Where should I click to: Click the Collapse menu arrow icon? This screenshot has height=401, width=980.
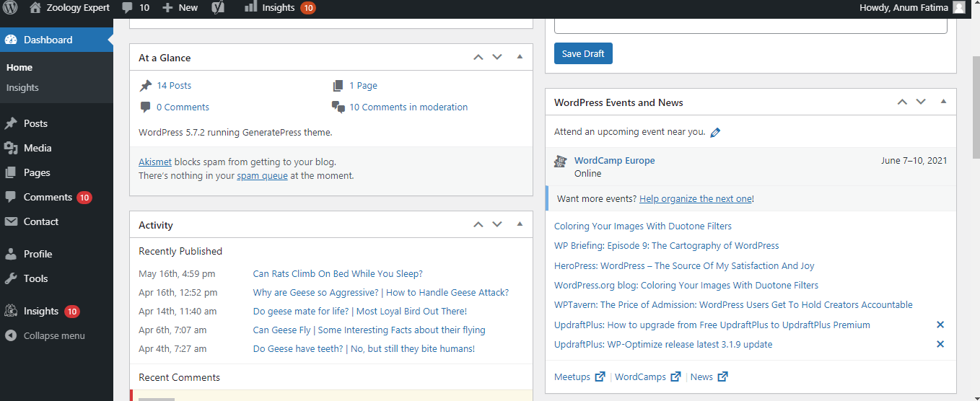click(11, 335)
